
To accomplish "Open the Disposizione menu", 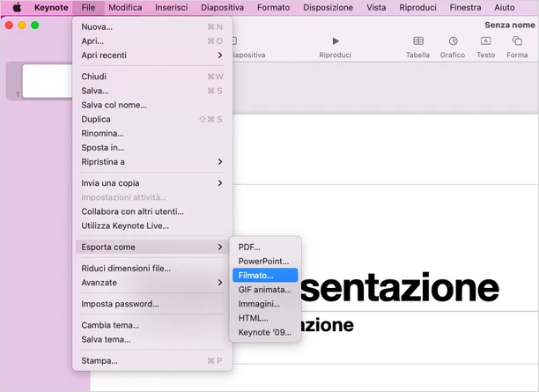I will [x=328, y=7].
